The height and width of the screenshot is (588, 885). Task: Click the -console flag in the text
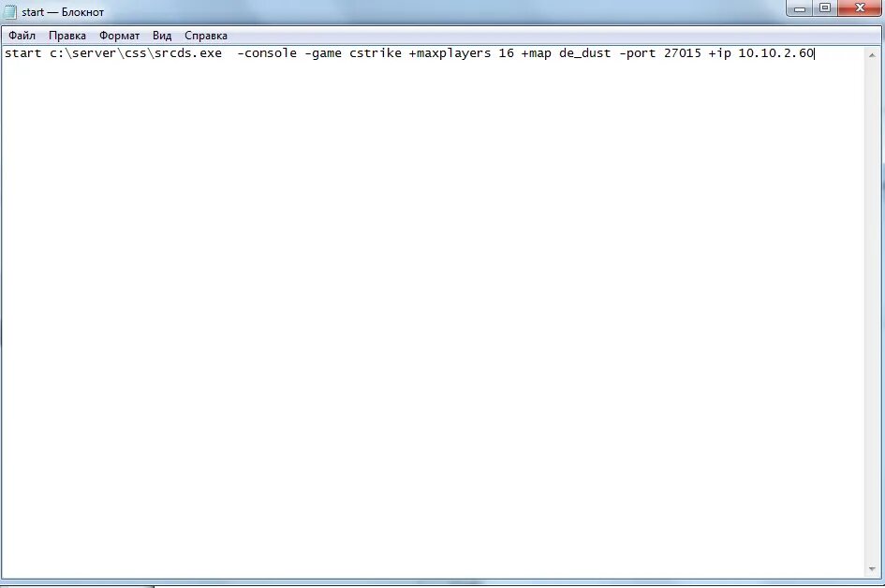click(x=267, y=53)
